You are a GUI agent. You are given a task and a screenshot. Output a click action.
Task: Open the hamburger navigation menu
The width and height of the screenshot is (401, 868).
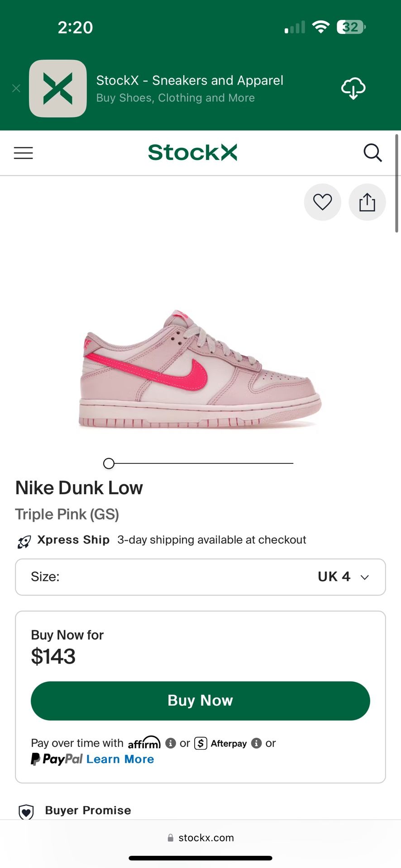[x=24, y=153]
